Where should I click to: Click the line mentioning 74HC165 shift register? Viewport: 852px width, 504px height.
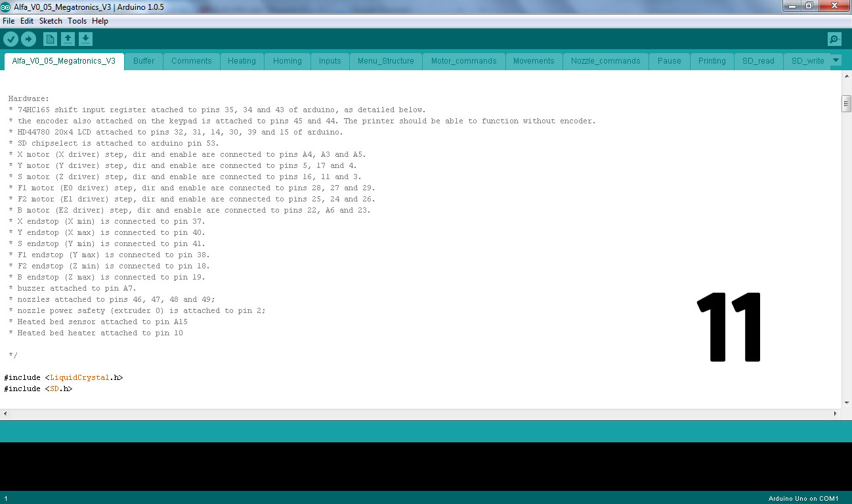click(217, 110)
